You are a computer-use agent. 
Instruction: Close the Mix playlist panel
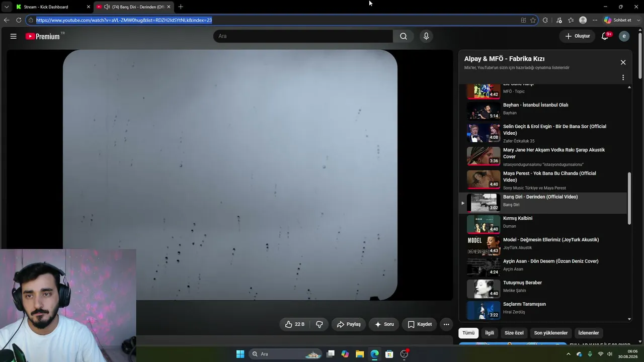coord(623,62)
